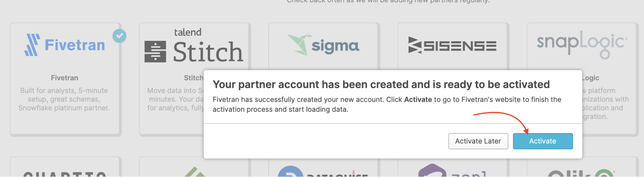Click the green Sigma bird logo
The height and width of the screenshot is (177, 644).
click(x=300, y=44)
